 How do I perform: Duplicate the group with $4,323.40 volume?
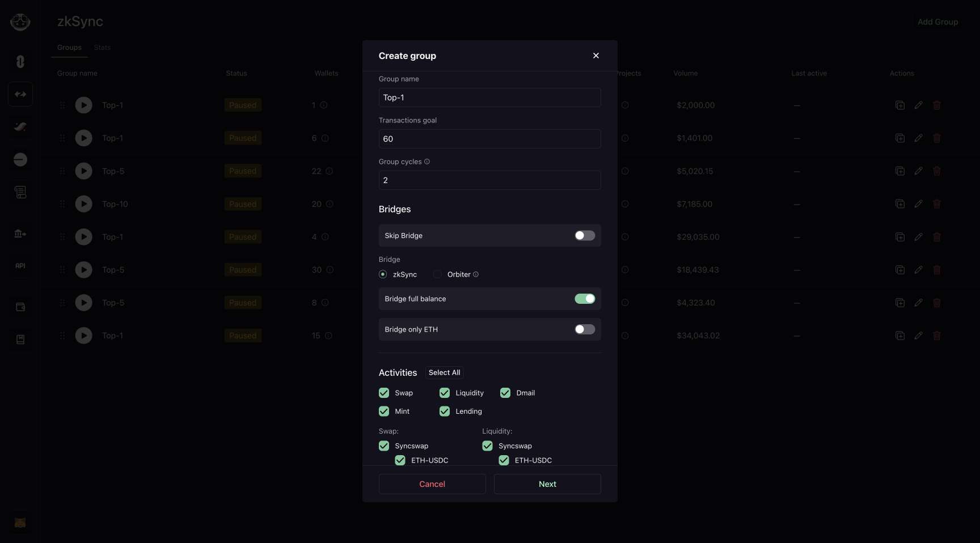coord(900,303)
